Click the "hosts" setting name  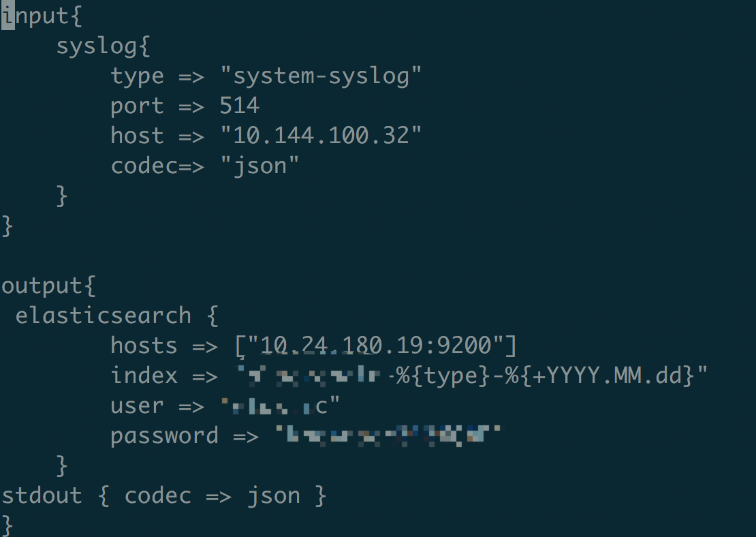144,346
